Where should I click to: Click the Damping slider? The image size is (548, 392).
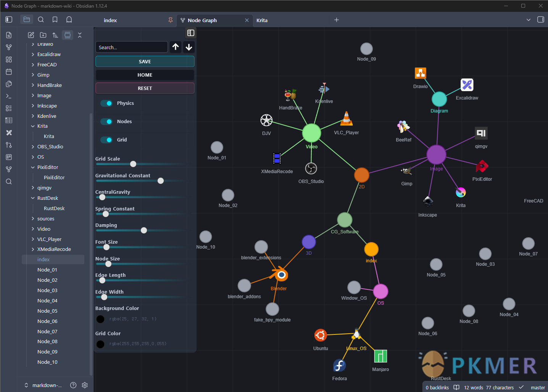pyautogui.click(x=141, y=230)
